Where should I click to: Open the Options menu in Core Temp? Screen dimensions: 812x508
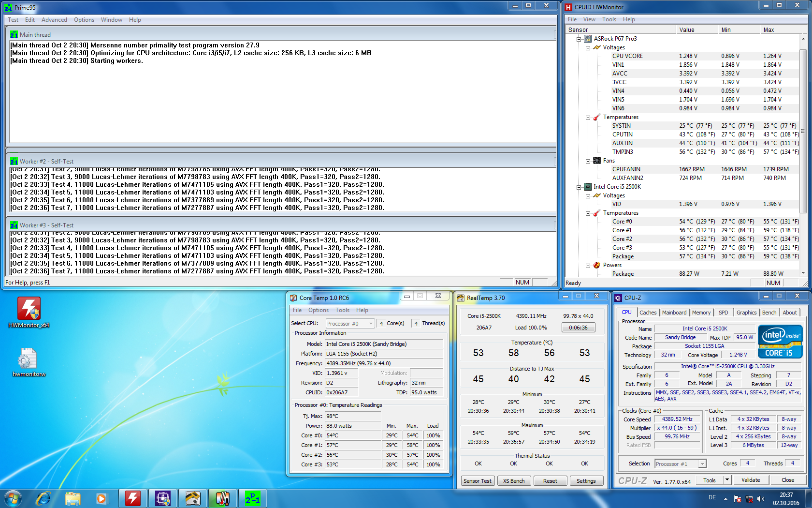point(319,310)
